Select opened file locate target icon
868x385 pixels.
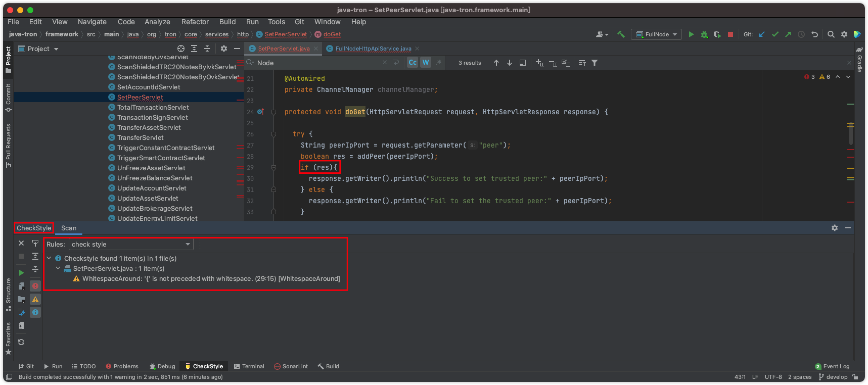tap(181, 49)
